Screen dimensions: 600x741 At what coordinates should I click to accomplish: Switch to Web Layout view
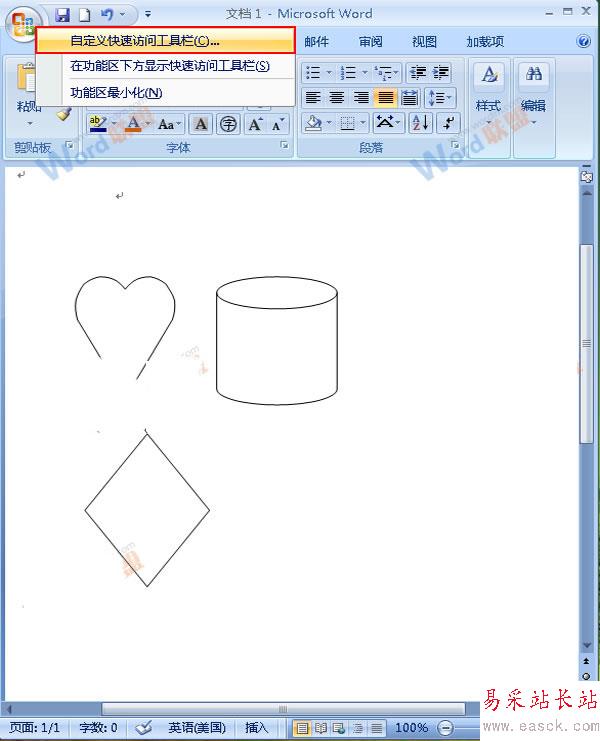coord(339,728)
